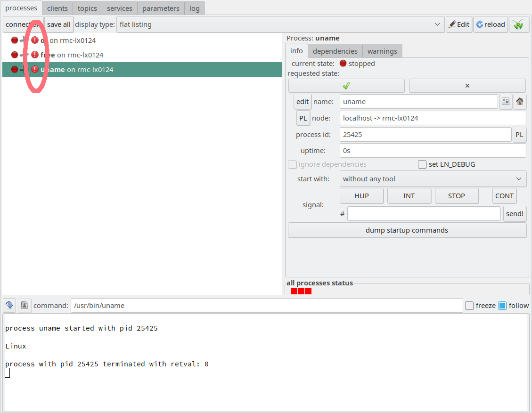Click the home icon beside the name field
Screen dimensions: 532x413
click(x=519, y=101)
